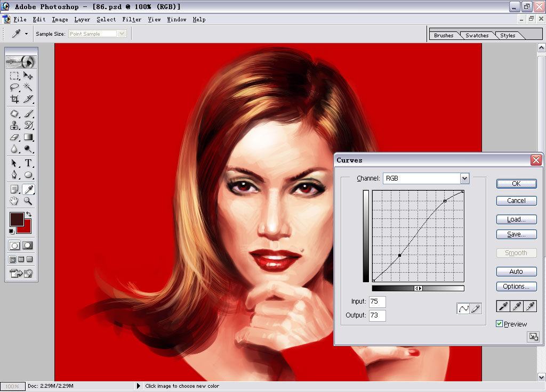Open curves Options... button

pos(516,287)
